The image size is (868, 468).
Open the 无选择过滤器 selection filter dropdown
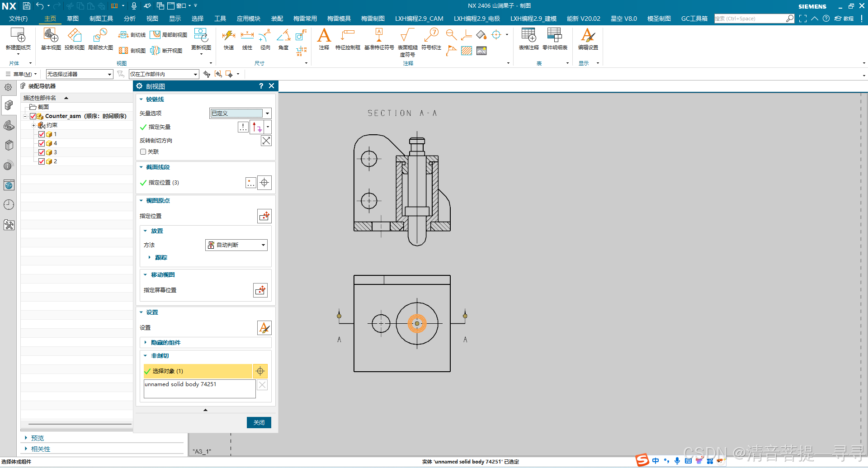click(x=80, y=74)
